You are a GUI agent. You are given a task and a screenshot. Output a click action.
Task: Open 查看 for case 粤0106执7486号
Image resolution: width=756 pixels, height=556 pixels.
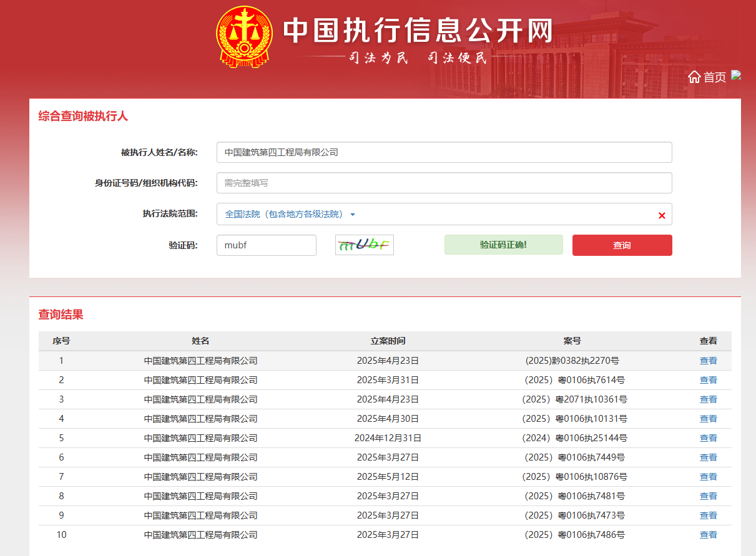[x=709, y=535]
